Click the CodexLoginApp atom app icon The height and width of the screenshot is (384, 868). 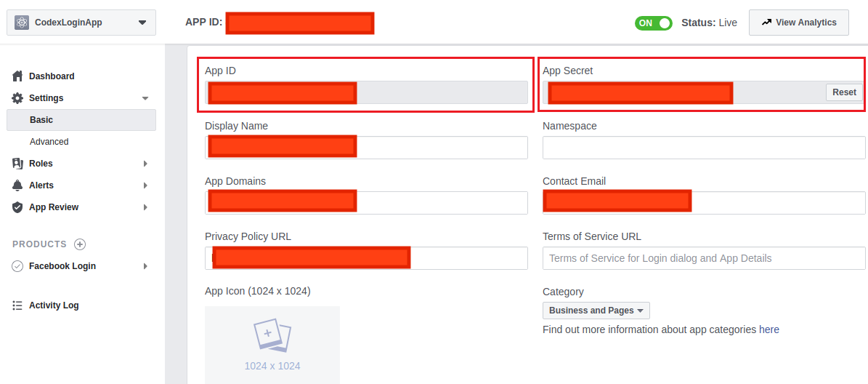[22, 23]
